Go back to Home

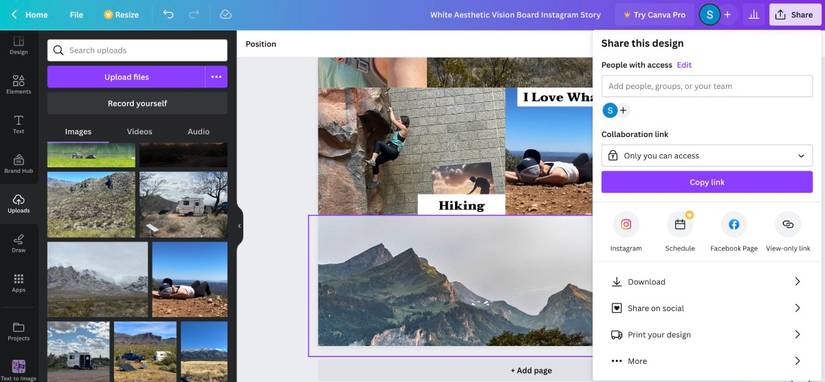[30, 15]
